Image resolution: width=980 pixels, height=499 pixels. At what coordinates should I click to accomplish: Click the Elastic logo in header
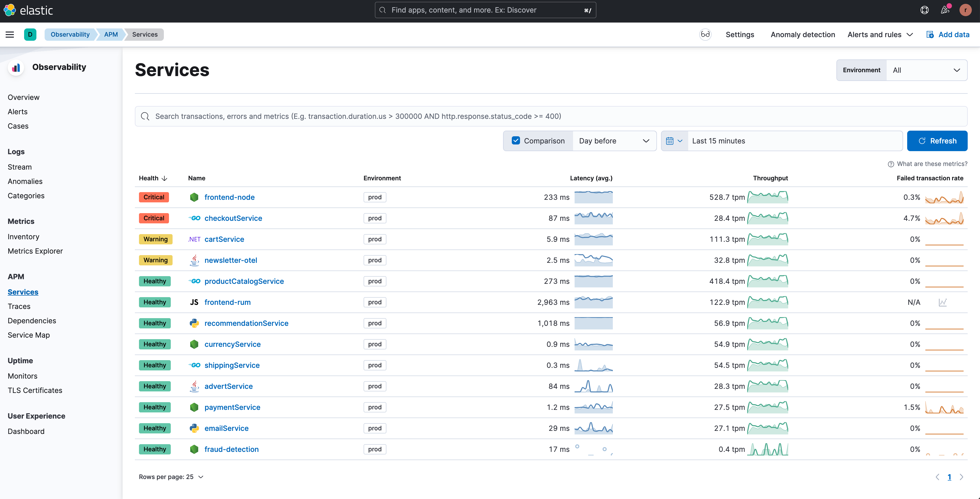28,10
